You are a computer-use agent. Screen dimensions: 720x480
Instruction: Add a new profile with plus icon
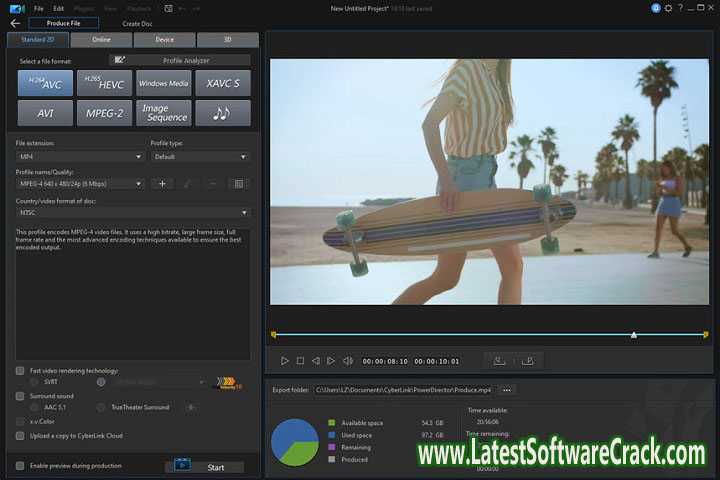tap(162, 184)
